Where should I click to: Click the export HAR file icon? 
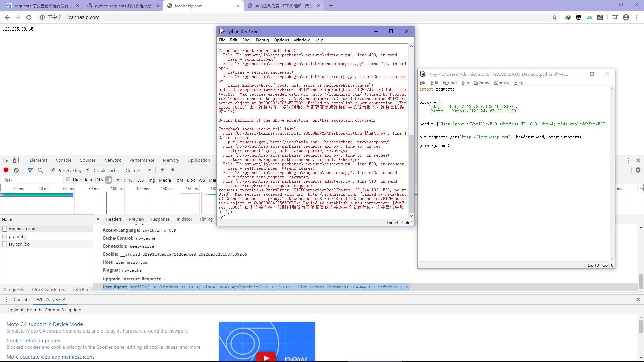[x=172, y=170]
